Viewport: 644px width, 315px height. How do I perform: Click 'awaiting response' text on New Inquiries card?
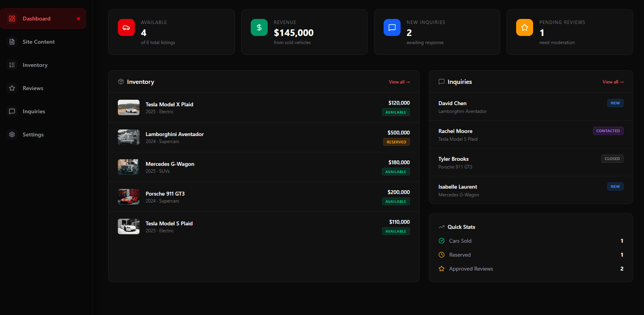click(425, 43)
